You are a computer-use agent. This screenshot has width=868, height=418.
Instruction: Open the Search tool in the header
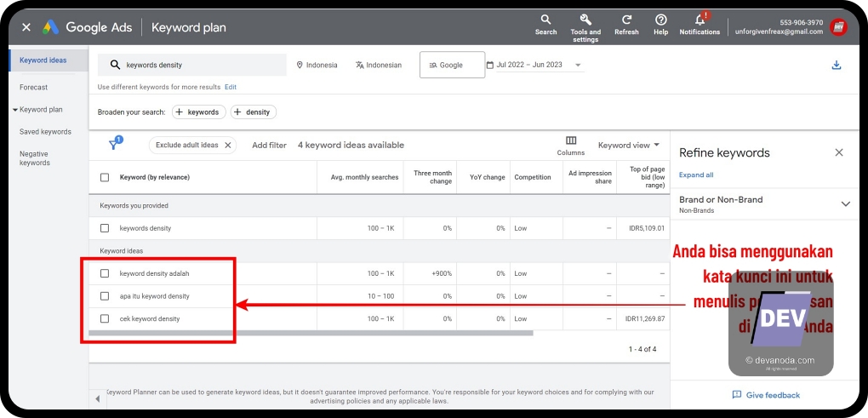tap(545, 25)
